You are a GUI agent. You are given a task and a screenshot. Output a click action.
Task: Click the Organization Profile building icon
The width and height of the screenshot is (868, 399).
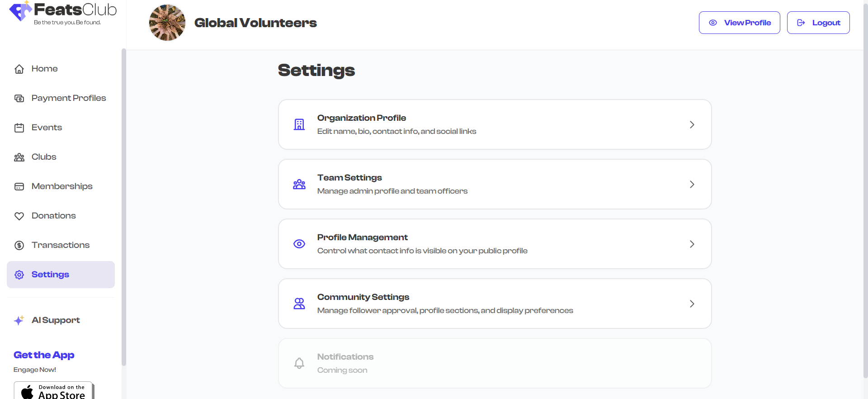pyautogui.click(x=299, y=124)
